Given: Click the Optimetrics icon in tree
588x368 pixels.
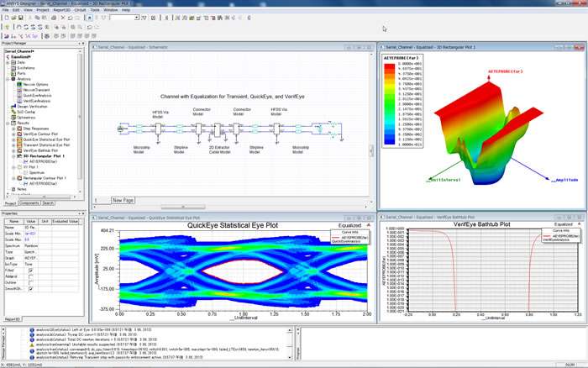Looking at the screenshot, I should coord(13,118).
